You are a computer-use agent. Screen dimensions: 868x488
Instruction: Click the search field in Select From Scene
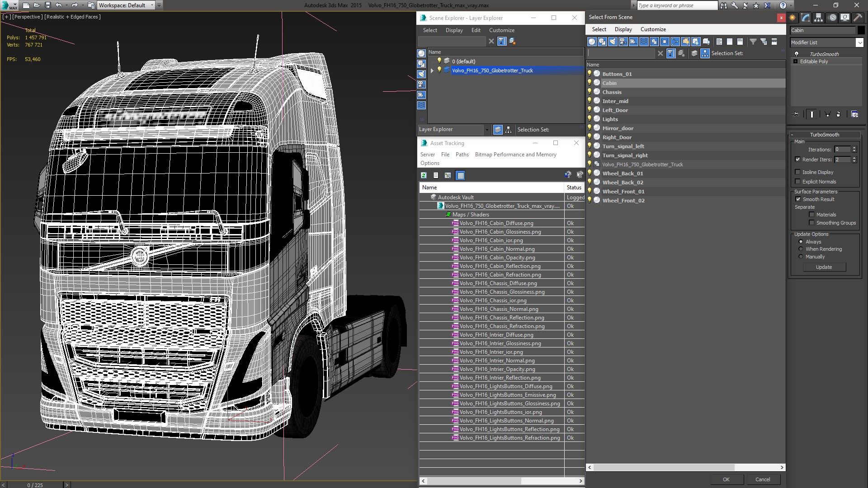(x=621, y=53)
